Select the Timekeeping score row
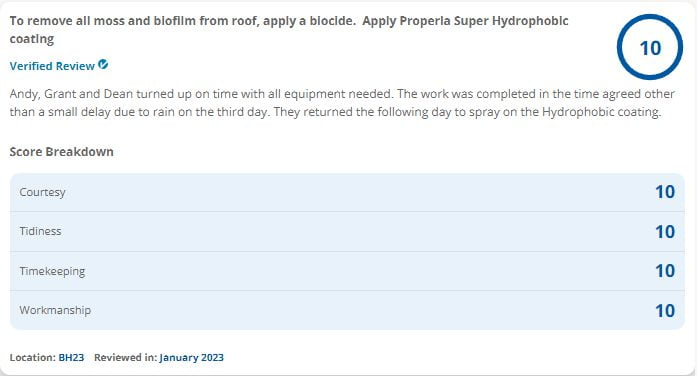This screenshot has width=697, height=376. point(347,271)
